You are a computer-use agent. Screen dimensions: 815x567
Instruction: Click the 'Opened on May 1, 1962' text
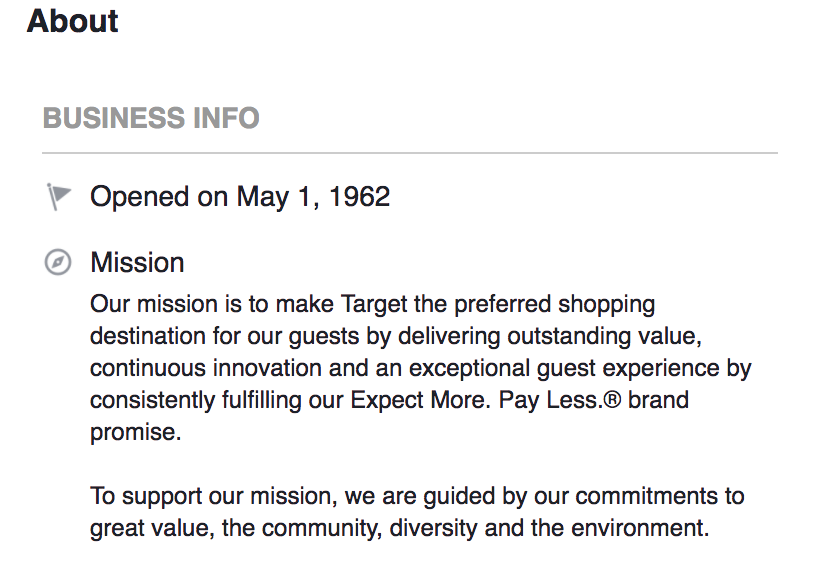tap(240, 197)
